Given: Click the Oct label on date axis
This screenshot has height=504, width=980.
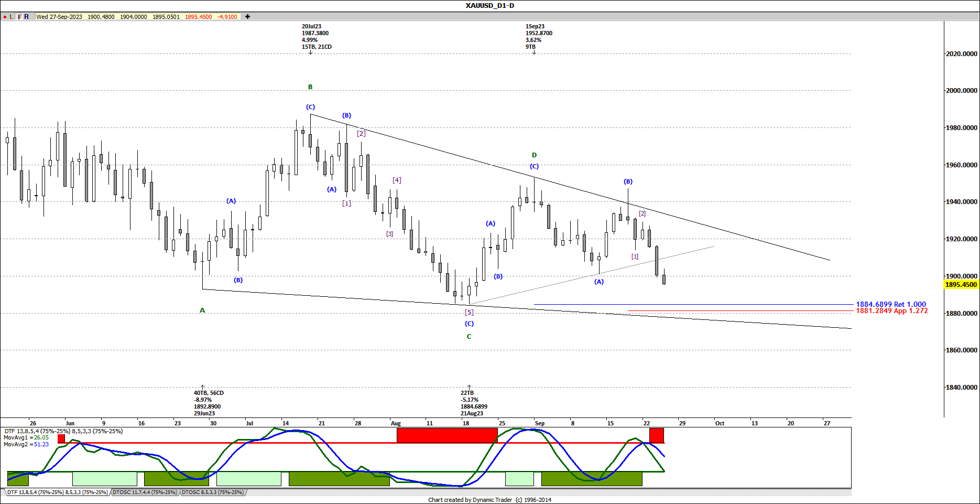Looking at the screenshot, I should [720, 423].
